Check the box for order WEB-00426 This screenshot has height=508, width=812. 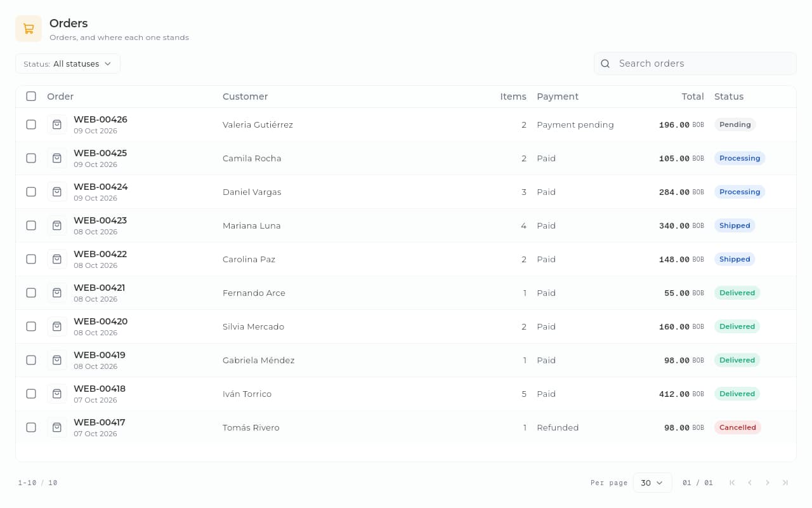pos(31,124)
